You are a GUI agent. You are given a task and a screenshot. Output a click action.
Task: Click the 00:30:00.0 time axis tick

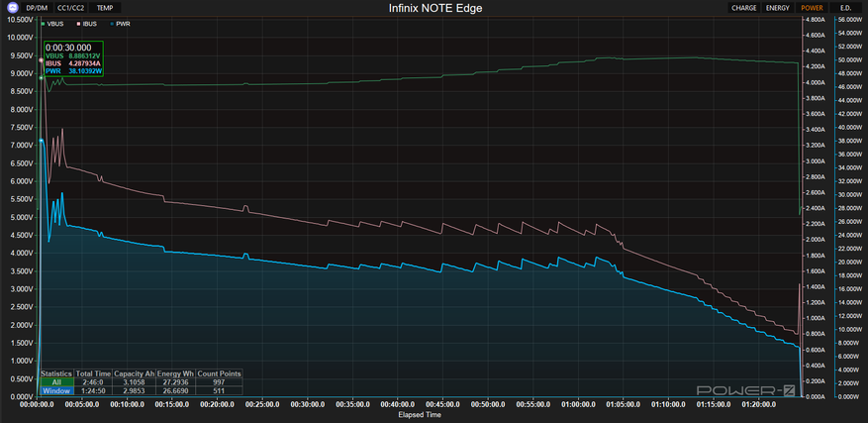307,405
